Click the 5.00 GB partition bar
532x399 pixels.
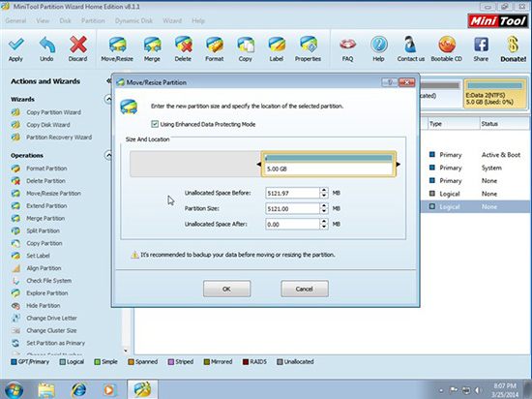point(329,165)
